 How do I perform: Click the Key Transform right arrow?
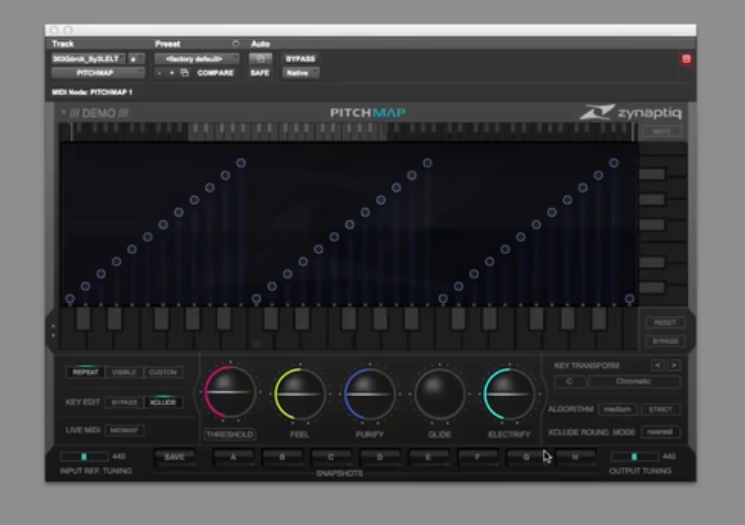click(x=674, y=365)
